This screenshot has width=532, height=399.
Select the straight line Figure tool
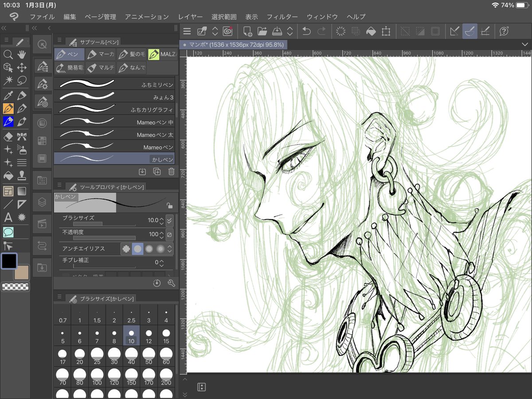(8, 204)
